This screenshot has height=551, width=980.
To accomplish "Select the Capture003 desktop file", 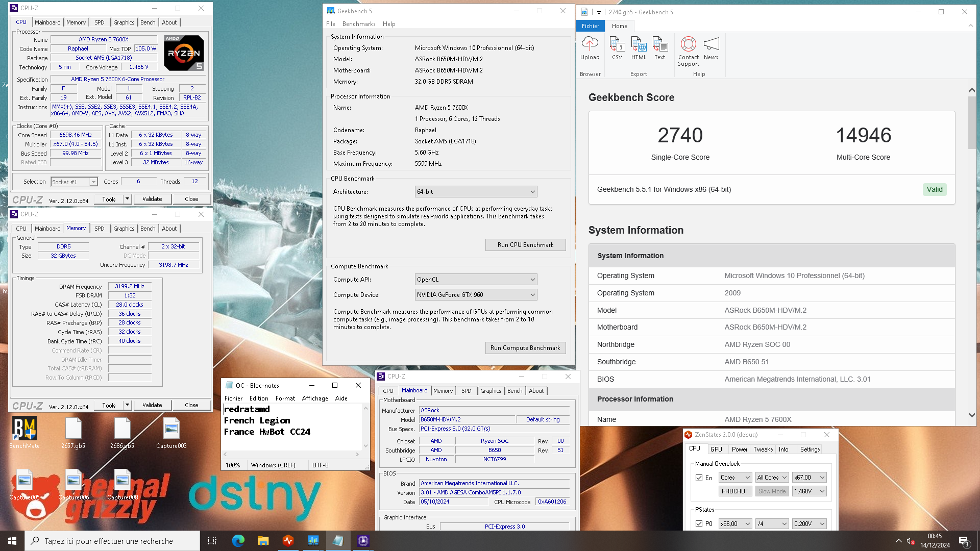I will pos(171,433).
